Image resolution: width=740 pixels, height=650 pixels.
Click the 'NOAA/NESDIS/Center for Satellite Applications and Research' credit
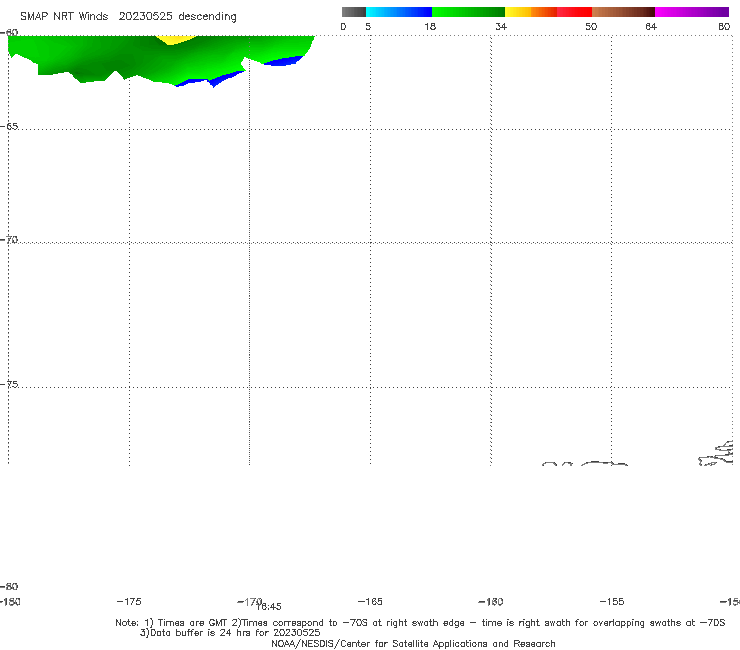[x=413, y=643]
